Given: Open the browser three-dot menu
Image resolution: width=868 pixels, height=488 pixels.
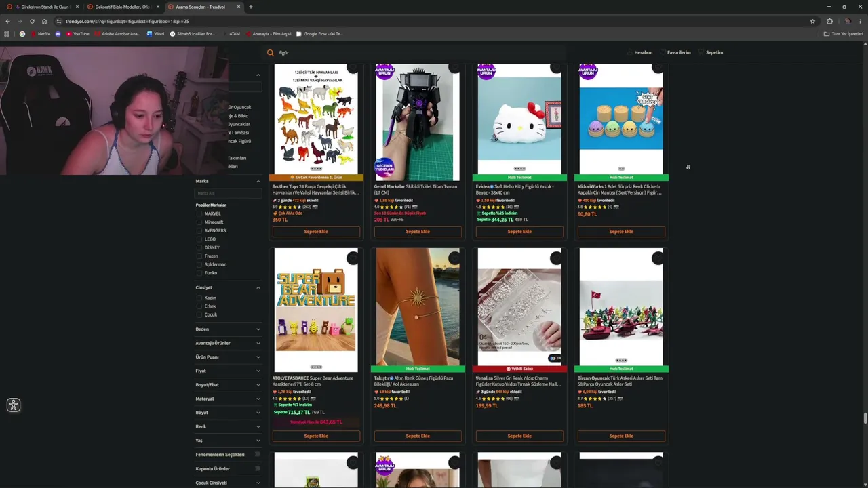Looking at the screenshot, I should pos(861,21).
